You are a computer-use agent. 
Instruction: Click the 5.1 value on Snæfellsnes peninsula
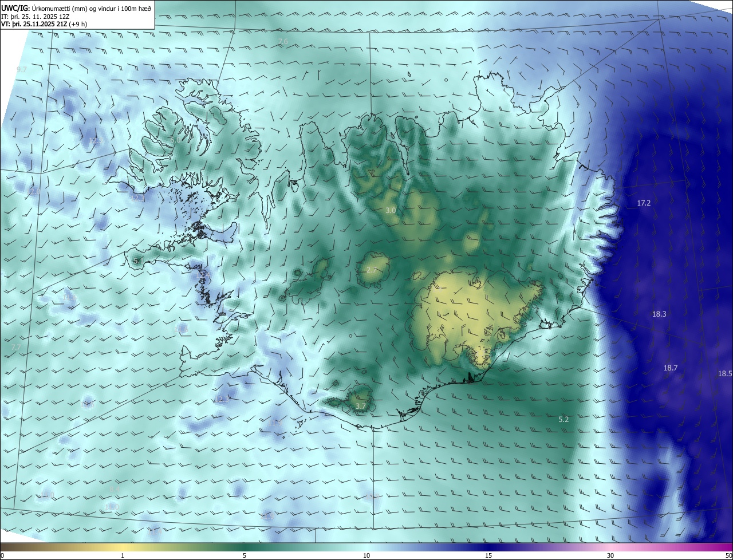click(x=137, y=261)
